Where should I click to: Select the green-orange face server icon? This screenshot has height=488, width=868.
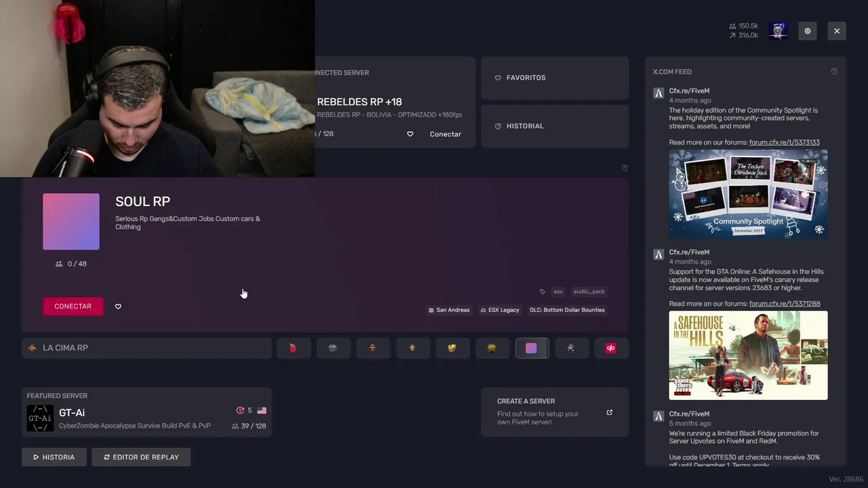pyautogui.click(x=412, y=348)
